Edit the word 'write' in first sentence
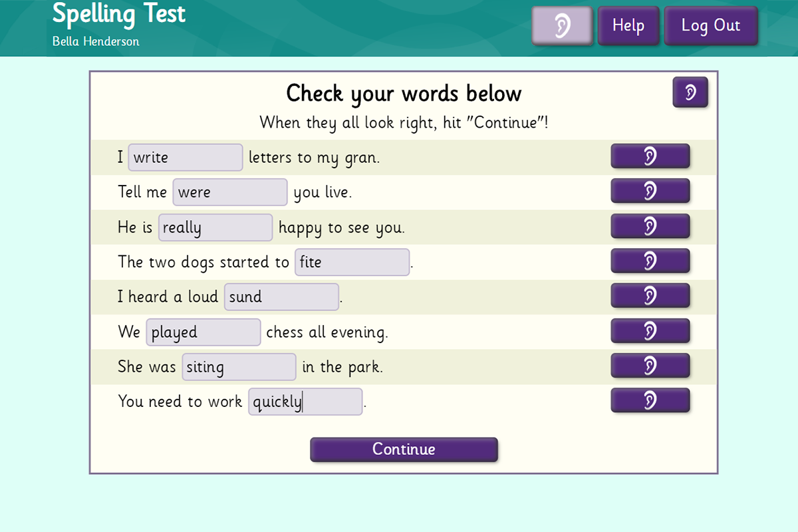Viewport: 798px width, 532px height. click(x=185, y=158)
